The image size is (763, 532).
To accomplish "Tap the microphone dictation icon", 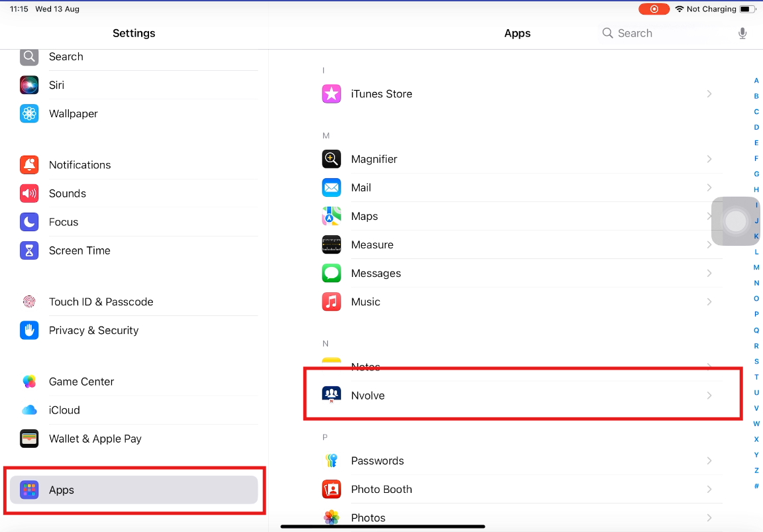I will 742,33.
